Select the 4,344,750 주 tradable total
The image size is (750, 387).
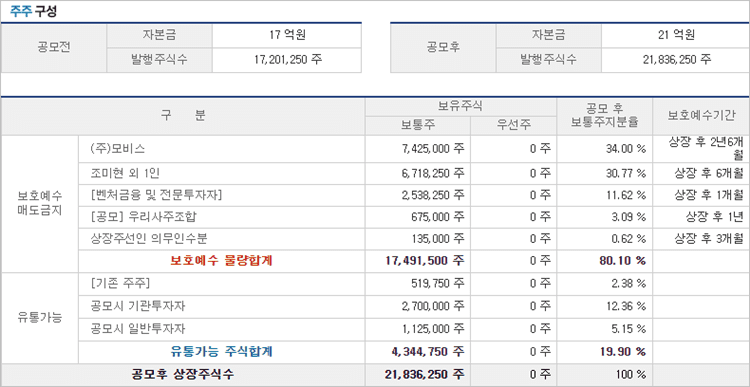point(428,352)
